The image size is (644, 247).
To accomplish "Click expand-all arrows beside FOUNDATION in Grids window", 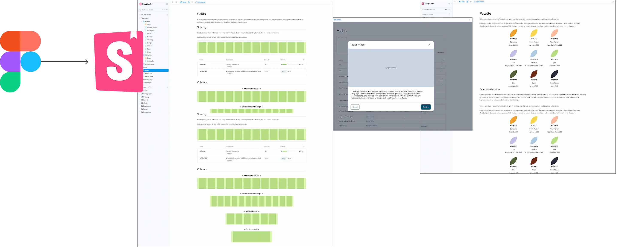I will tap(167, 15).
